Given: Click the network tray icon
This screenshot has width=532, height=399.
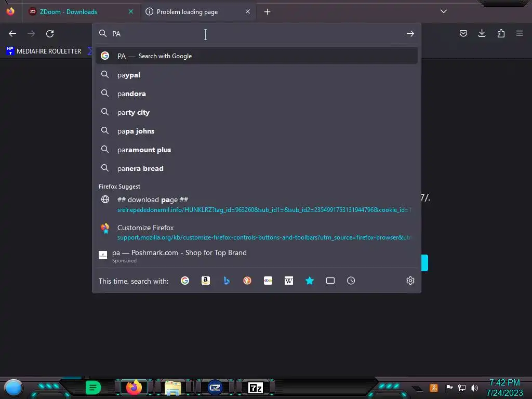Looking at the screenshot, I should coord(461,388).
